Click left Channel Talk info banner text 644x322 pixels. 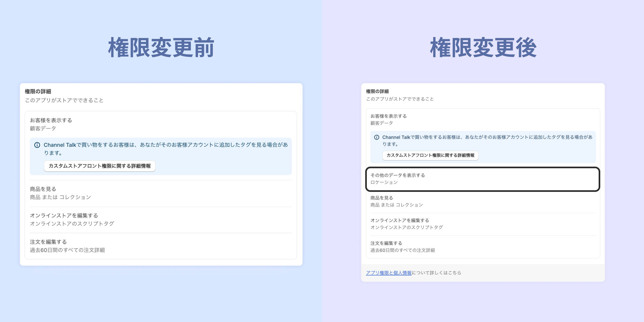[165, 145]
